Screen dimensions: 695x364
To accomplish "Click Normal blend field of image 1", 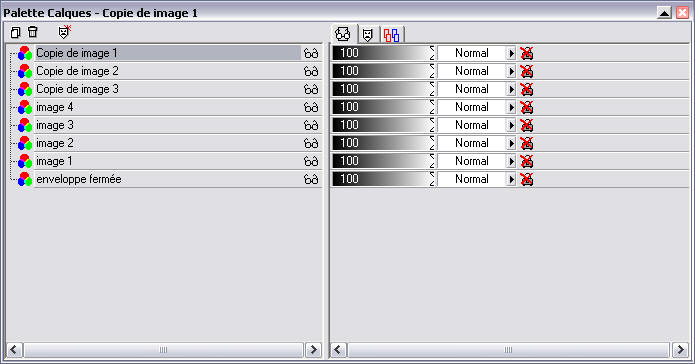I will pos(472,161).
